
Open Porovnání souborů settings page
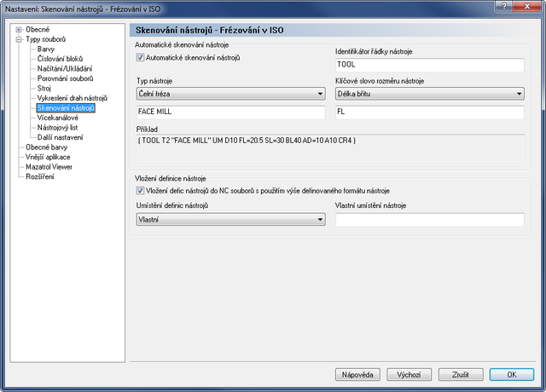(65, 78)
